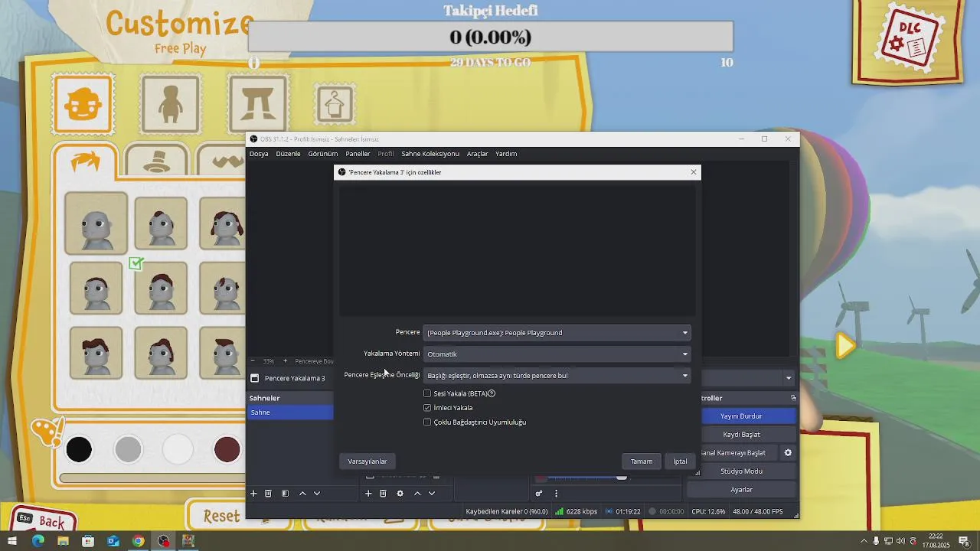Open source properties gear icon

point(400,494)
